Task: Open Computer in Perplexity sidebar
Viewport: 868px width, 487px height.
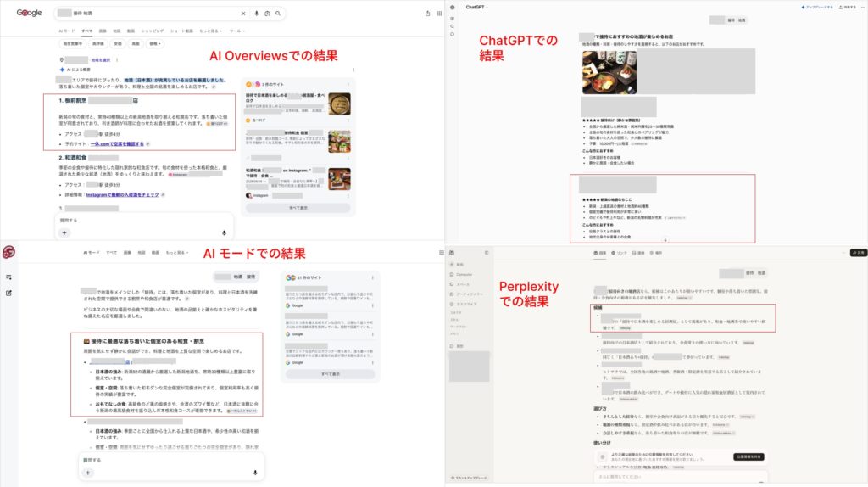Action: coord(461,275)
